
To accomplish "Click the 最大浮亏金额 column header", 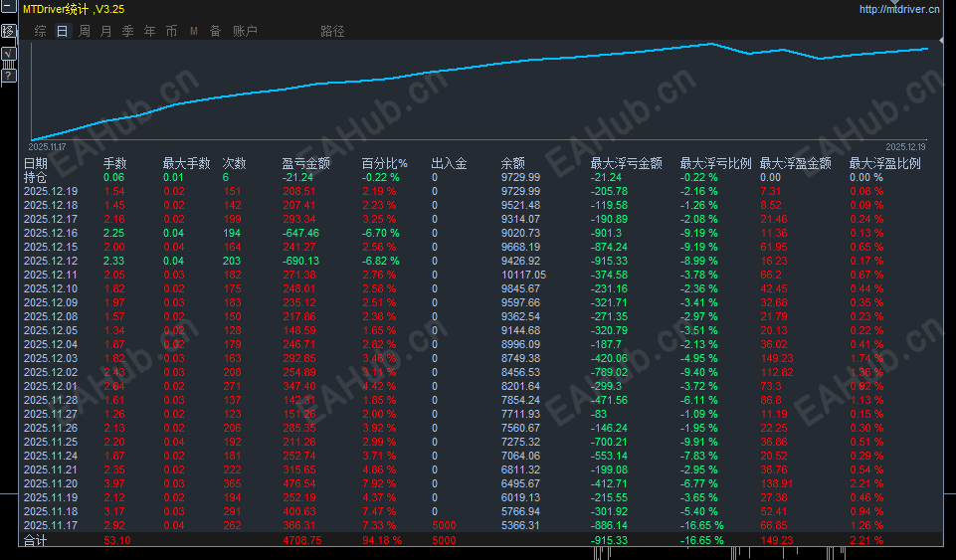I will (626, 163).
